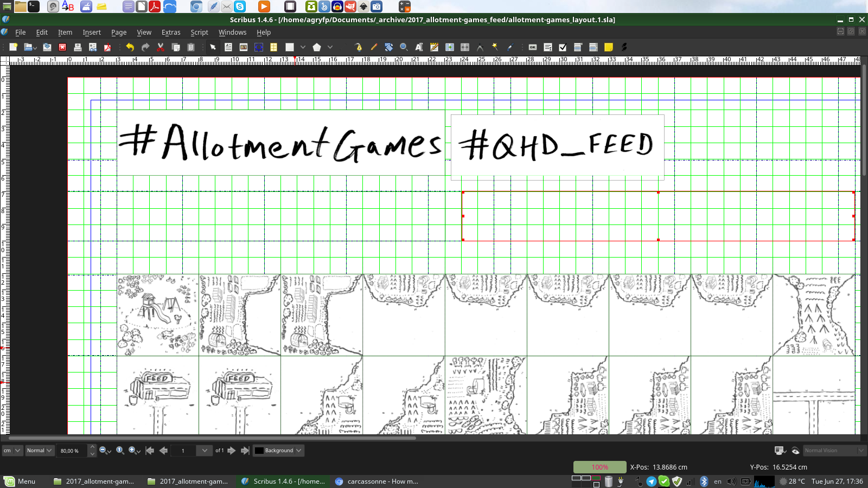Open dropdown arrow next to Open icon
Screen dimensions: 868x488
(35, 48)
